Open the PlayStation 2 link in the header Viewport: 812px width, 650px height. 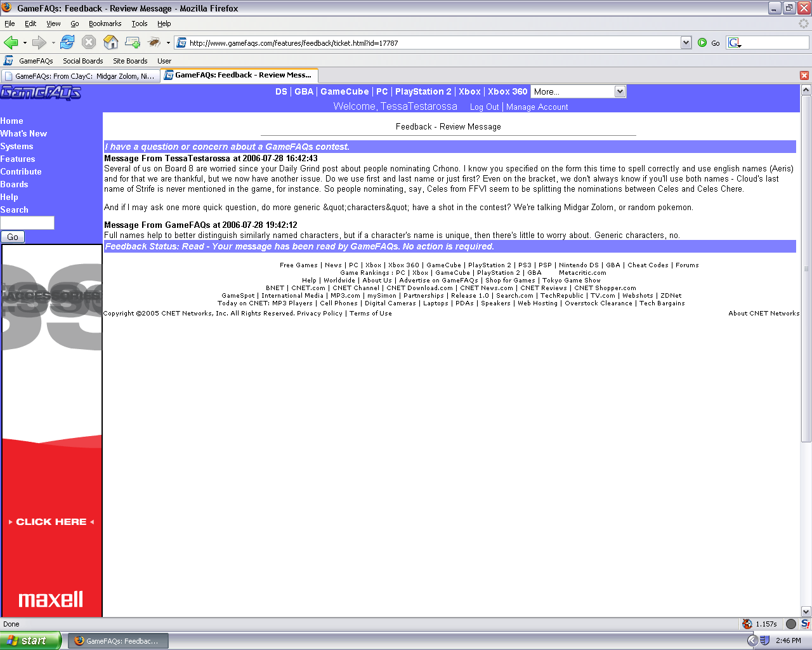423,91
